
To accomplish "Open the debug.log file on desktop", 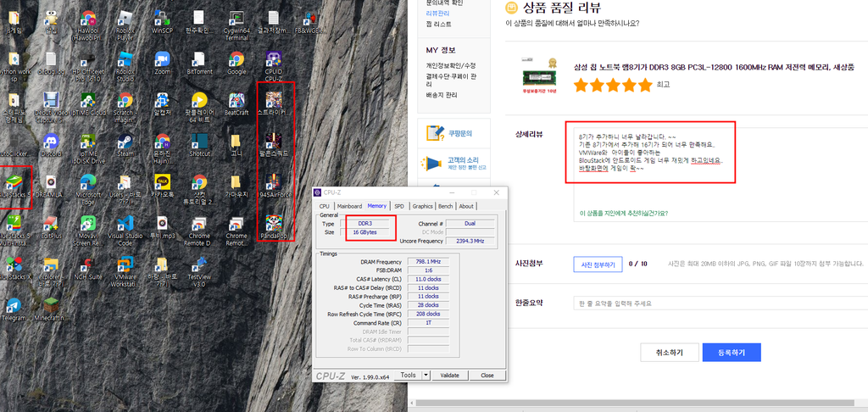I will coord(50,63).
